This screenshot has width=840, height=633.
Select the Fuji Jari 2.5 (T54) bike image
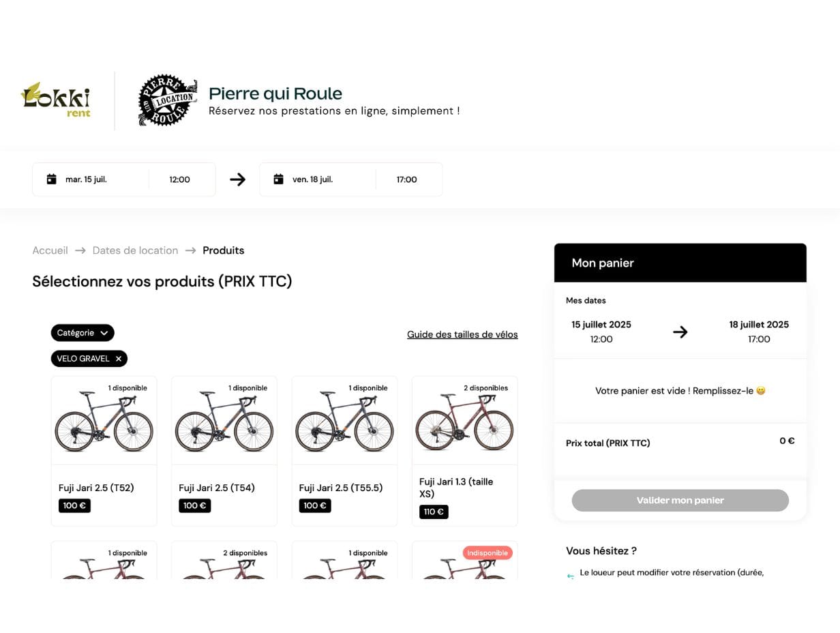coord(224,421)
